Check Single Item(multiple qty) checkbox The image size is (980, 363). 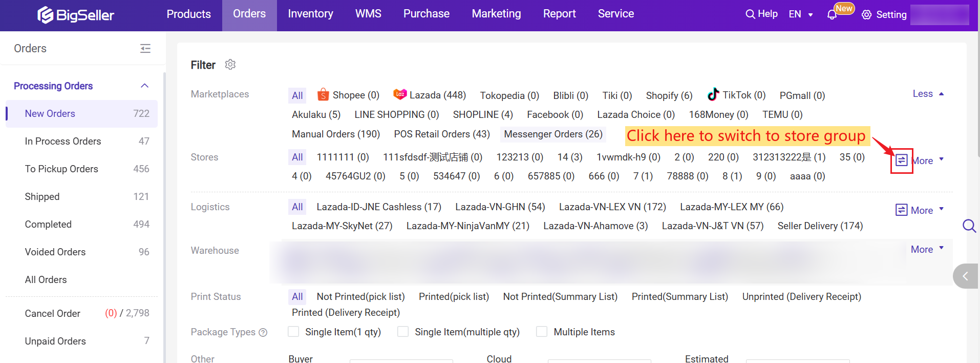(x=403, y=332)
